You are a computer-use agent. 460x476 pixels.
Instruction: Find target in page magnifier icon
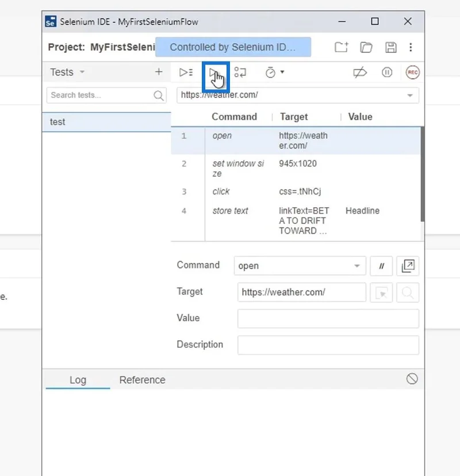[408, 292]
